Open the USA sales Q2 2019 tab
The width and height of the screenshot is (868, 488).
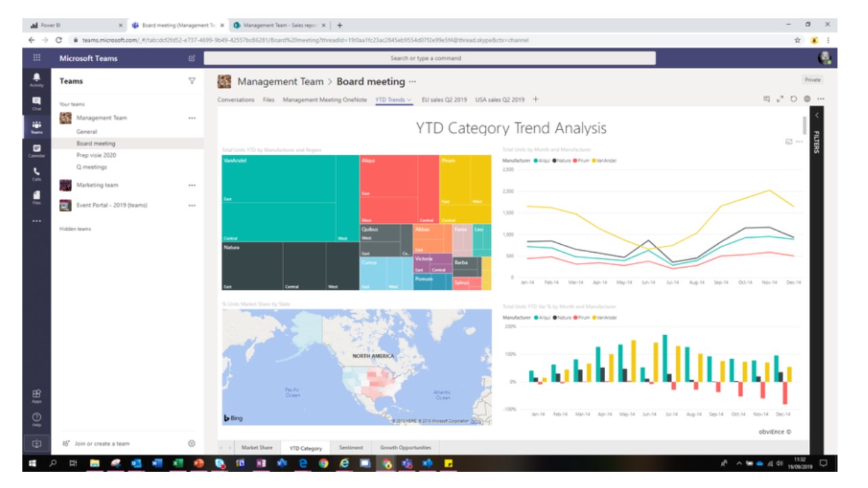(x=500, y=100)
